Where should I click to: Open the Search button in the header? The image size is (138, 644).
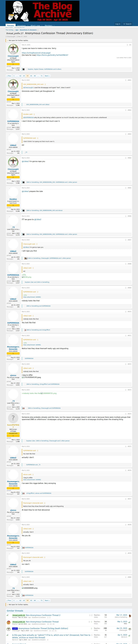coord(127,24)
